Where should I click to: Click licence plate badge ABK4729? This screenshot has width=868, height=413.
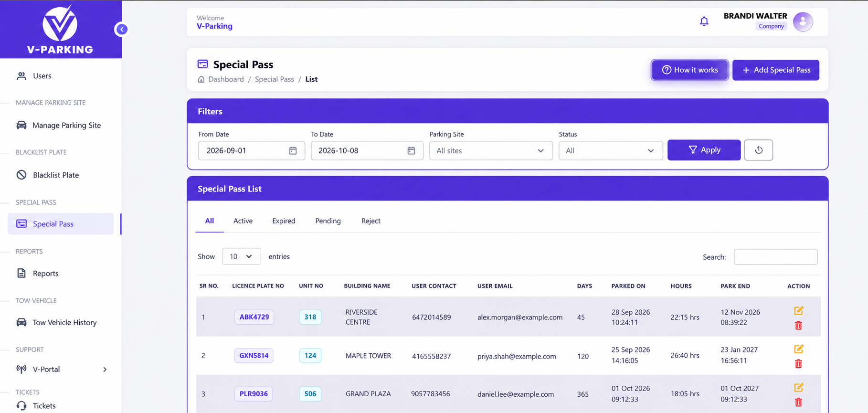tap(254, 317)
